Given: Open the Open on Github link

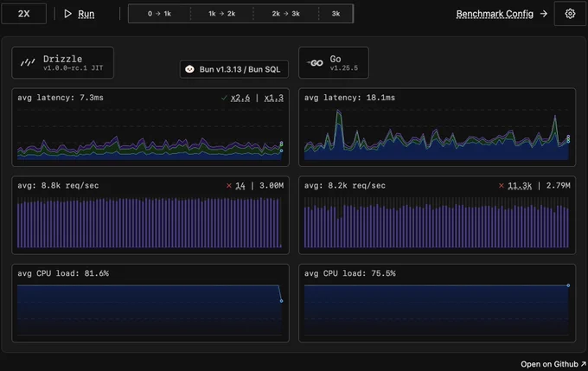Looking at the screenshot, I should coord(549,364).
